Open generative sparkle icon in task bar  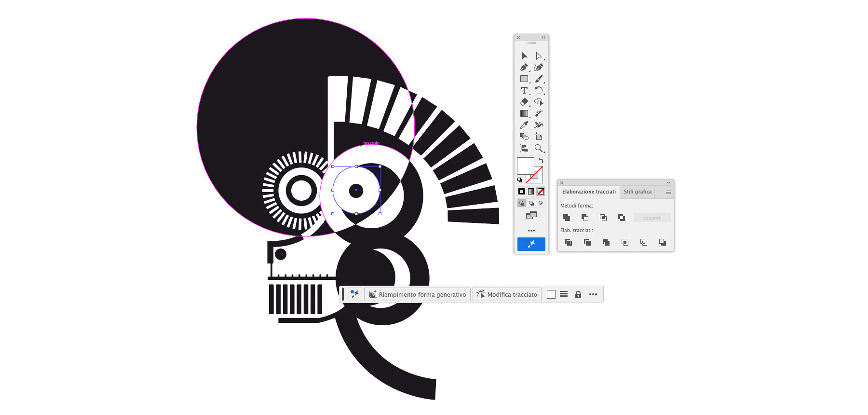tap(355, 294)
